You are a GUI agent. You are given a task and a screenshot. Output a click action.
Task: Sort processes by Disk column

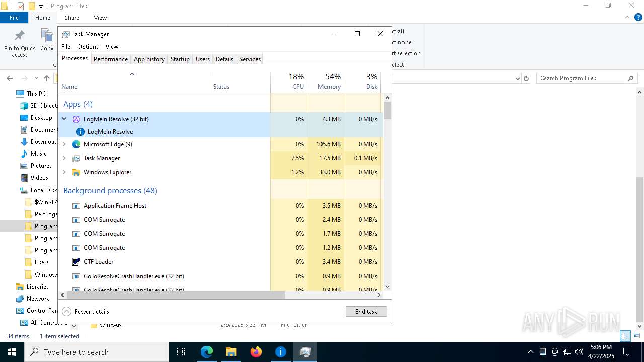362,82
